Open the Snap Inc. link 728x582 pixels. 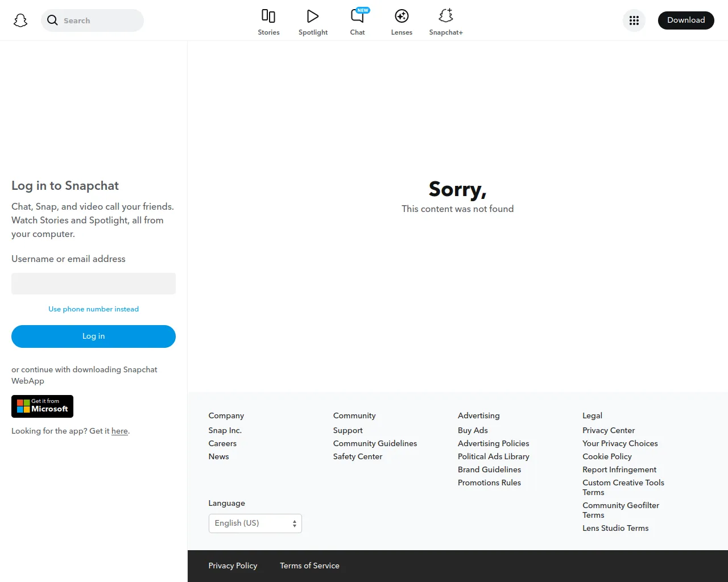point(225,431)
